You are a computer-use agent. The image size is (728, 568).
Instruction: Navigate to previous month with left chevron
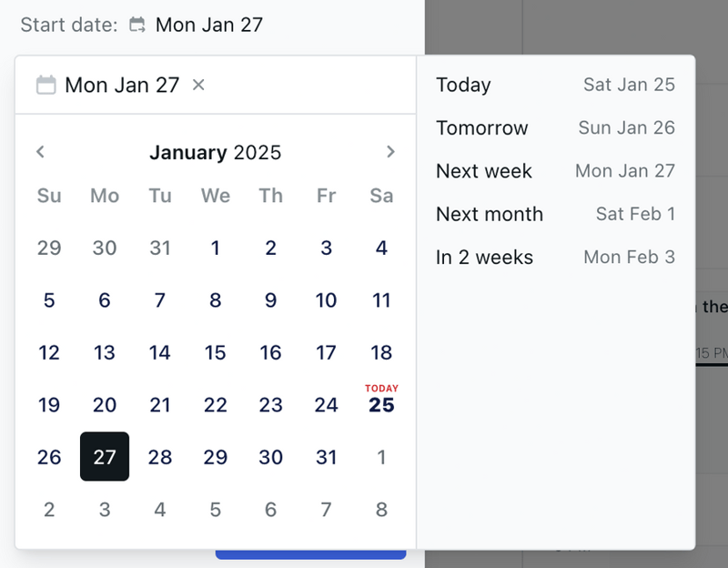pyautogui.click(x=40, y=152)
